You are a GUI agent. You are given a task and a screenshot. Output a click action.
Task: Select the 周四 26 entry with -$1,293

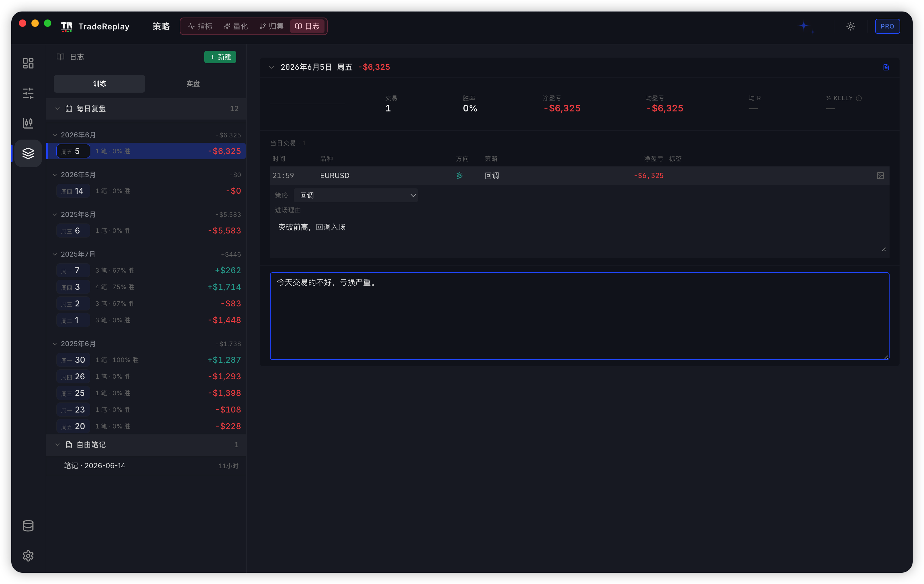coord(146,377)
